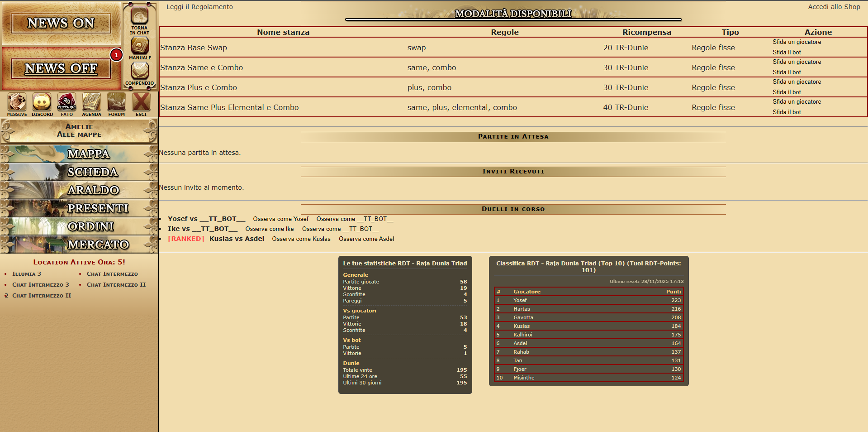
Task: Open the Mercato menu item
Action: pos(98,245)
